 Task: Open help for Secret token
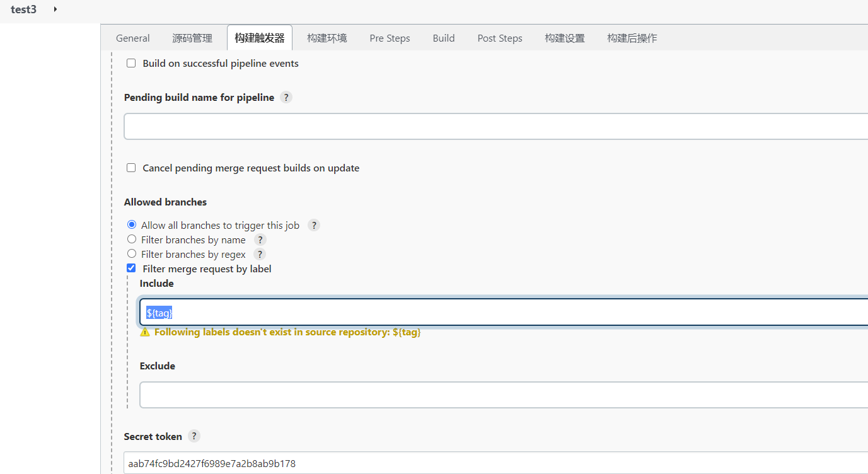coord(194,436)
